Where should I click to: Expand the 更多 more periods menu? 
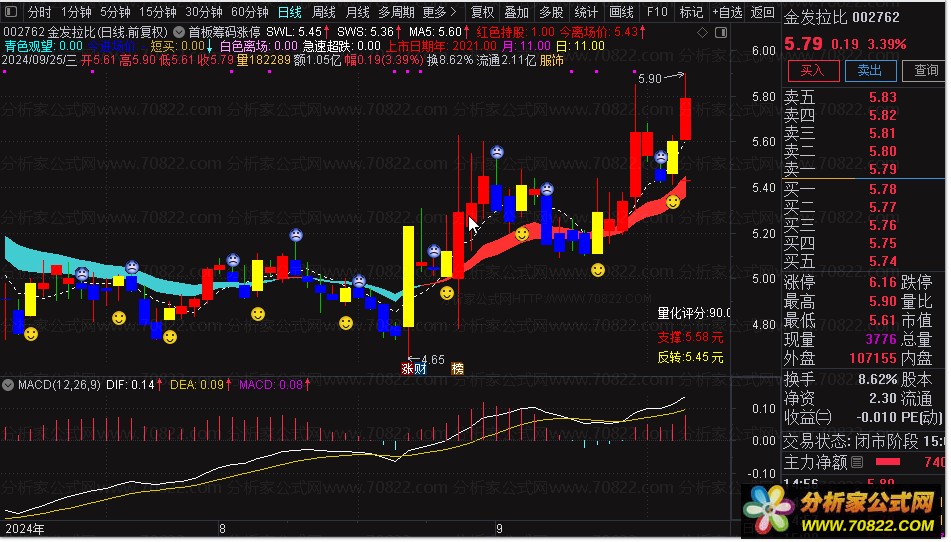point(439,12)
